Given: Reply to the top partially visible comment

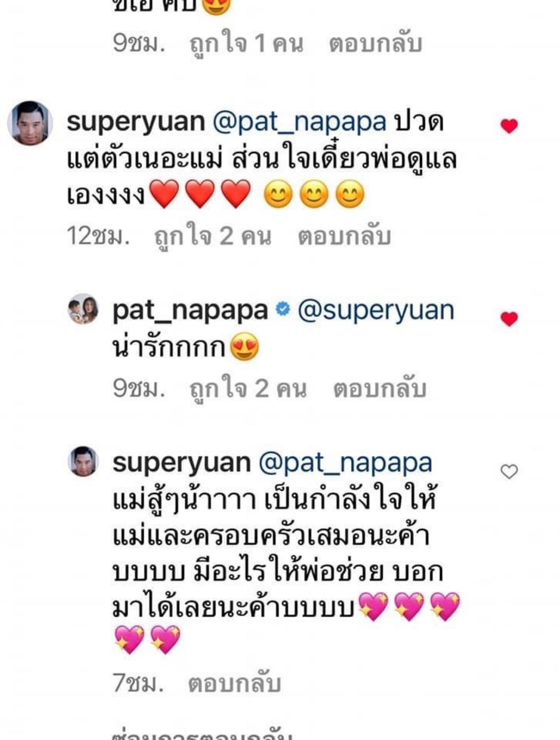Looking at the screenshot, I should 375,44.
